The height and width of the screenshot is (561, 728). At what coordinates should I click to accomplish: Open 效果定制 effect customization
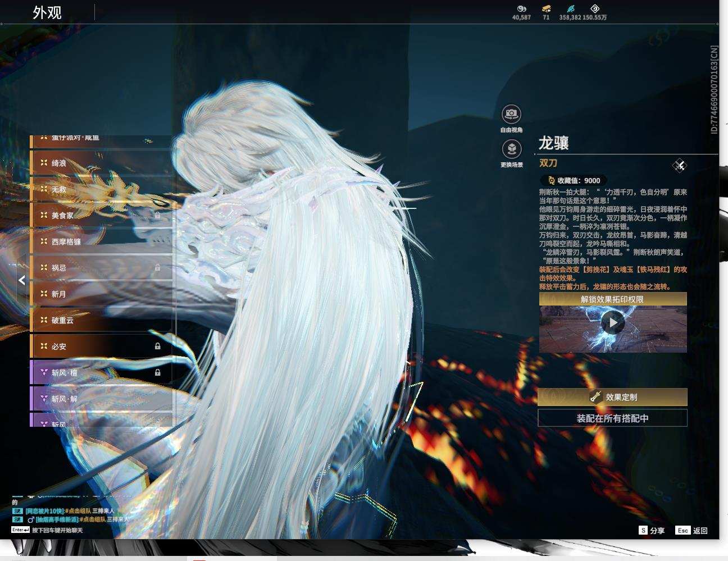point(613,397)
